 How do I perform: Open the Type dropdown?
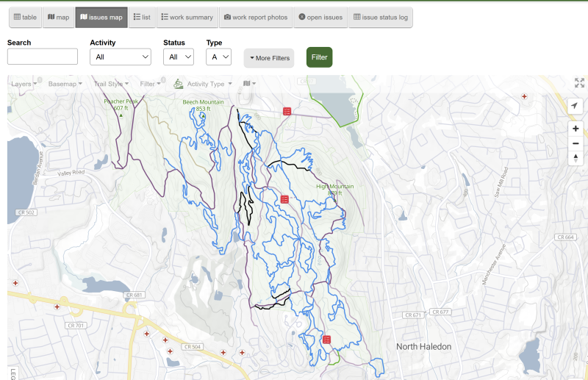[218, 57]
